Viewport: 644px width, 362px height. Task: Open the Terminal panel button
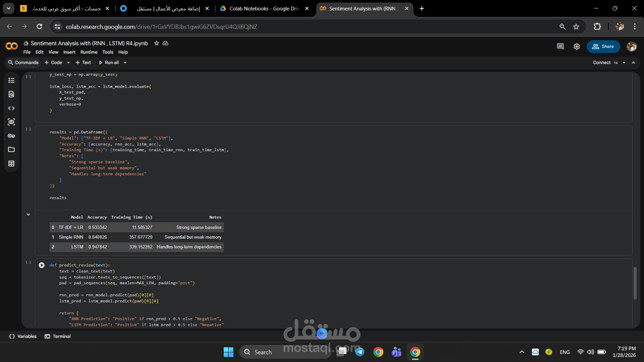click(58, 336)
